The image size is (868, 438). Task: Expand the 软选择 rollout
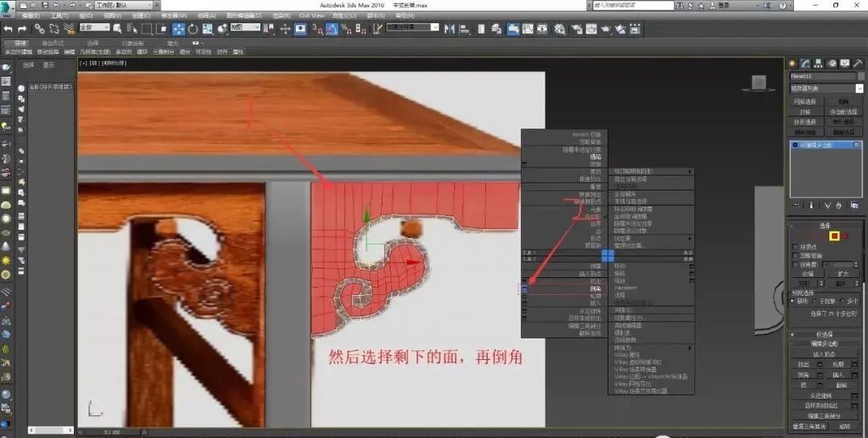point(825,334)
